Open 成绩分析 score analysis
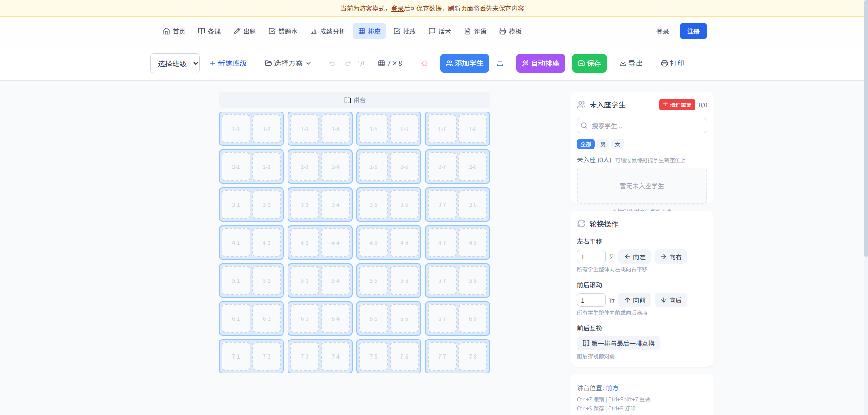 click(328, 31)
